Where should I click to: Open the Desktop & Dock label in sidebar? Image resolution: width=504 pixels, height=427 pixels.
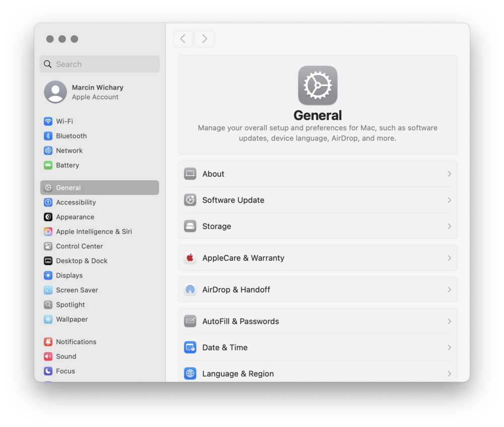[82, 261]
